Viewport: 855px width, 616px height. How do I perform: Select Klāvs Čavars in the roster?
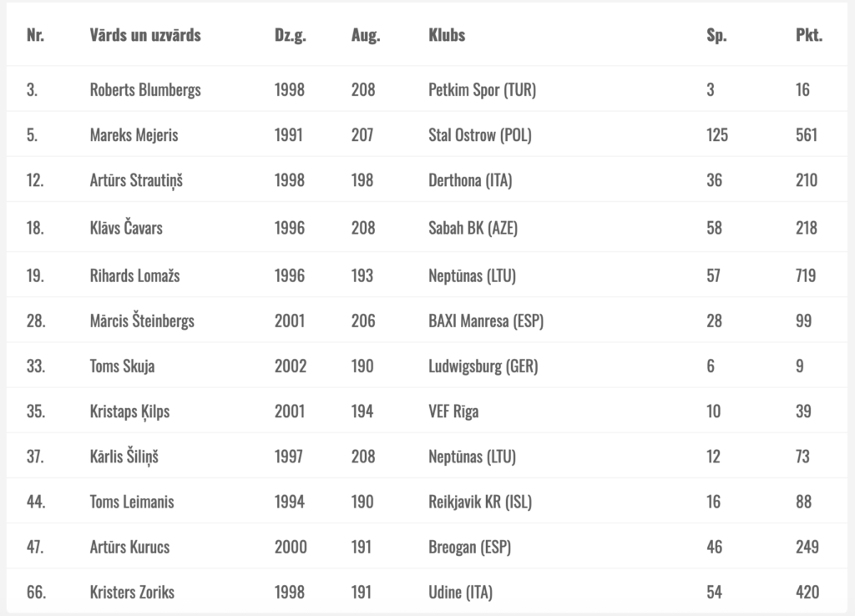coord(126,227)
